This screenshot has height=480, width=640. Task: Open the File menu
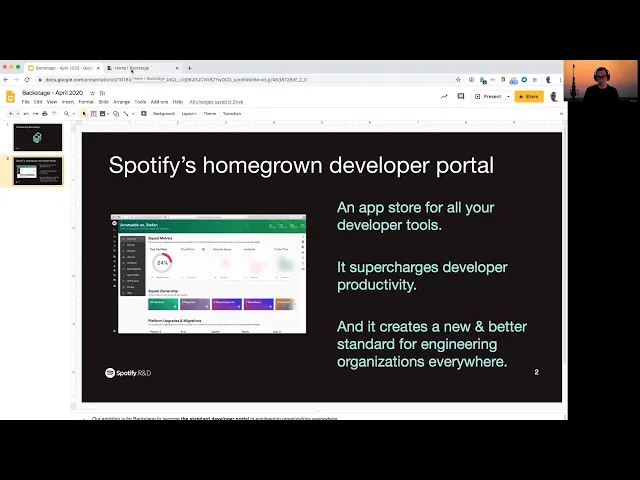(x=26, y=102)
